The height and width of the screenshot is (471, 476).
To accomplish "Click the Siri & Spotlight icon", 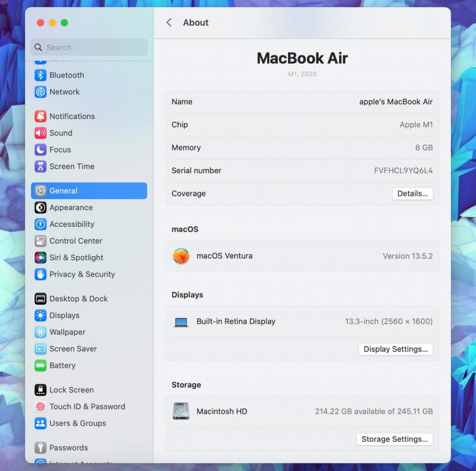I will pyautogui.click(x=40, y=258).
